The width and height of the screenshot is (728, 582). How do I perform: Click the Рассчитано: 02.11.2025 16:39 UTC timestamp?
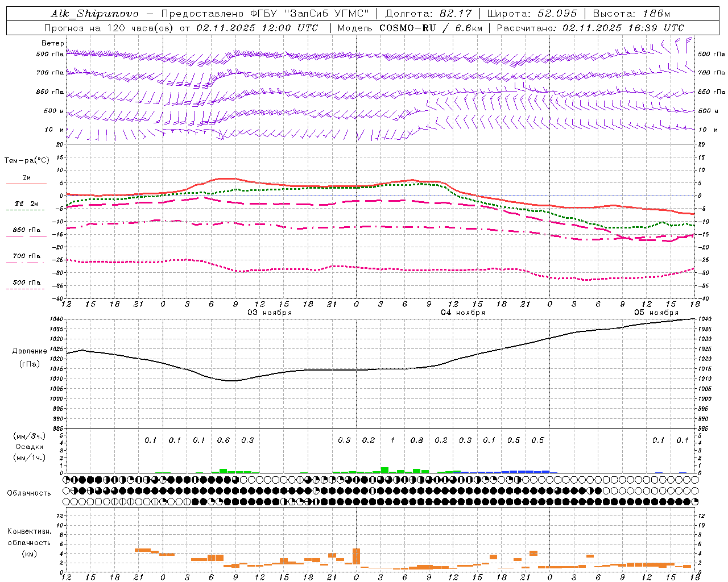click(590, 28)
